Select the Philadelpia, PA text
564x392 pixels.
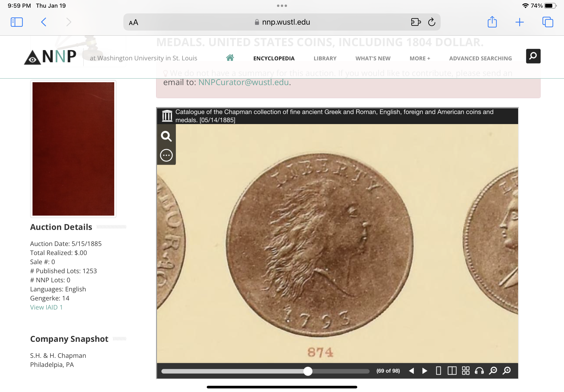pos(52,365)
